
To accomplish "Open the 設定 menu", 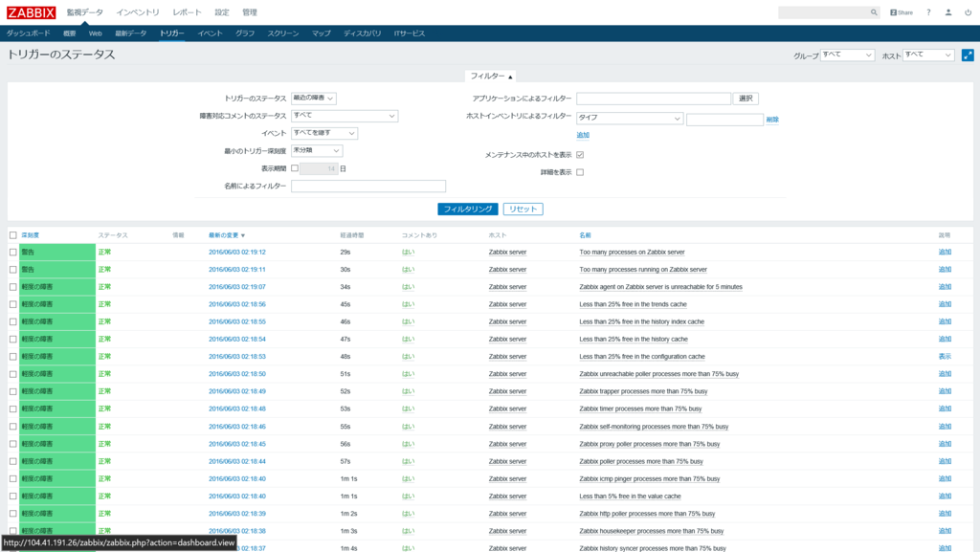I will [x=222, y=12].
